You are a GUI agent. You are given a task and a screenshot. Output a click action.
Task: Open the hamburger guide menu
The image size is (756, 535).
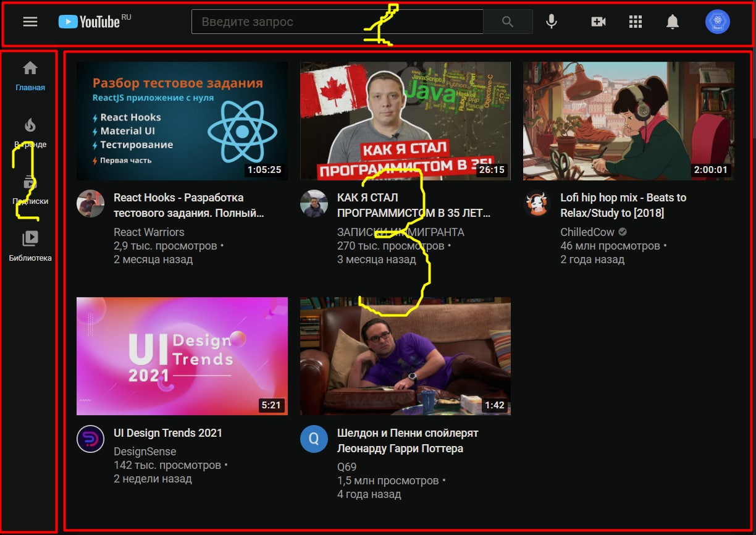coord(30,22)
